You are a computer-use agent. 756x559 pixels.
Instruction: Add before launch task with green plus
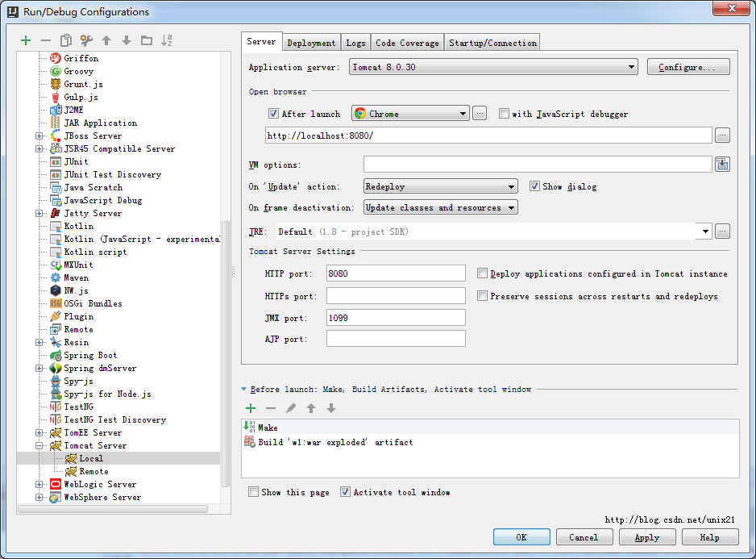(x=251, y=408)
